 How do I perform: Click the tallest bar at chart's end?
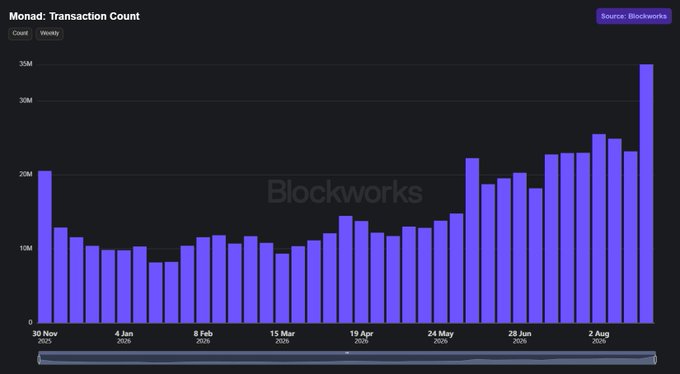(646, 194)
